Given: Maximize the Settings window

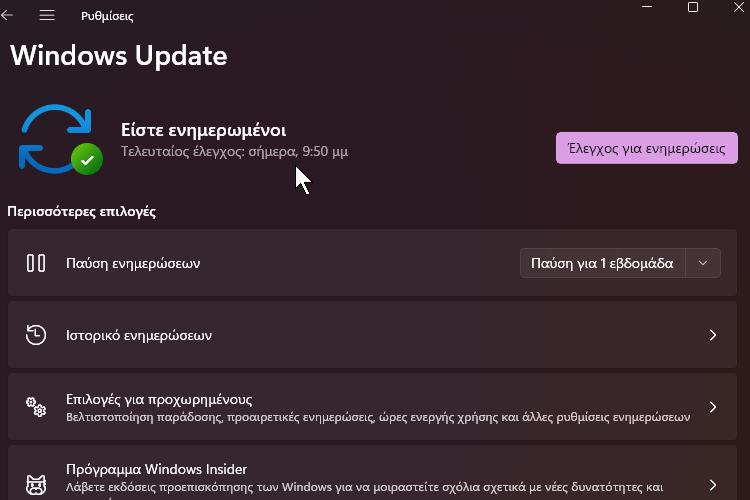Looking at the screenshot, I should pos(693,7).
